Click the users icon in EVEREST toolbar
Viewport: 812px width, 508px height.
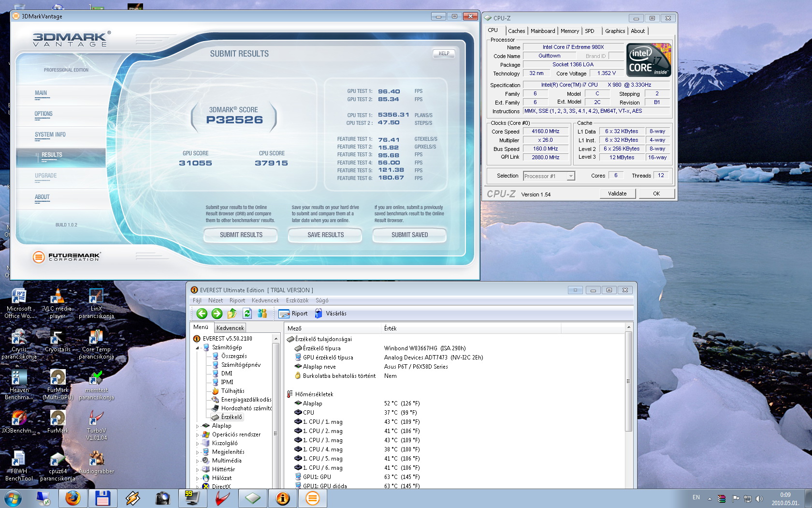[262, 314]
